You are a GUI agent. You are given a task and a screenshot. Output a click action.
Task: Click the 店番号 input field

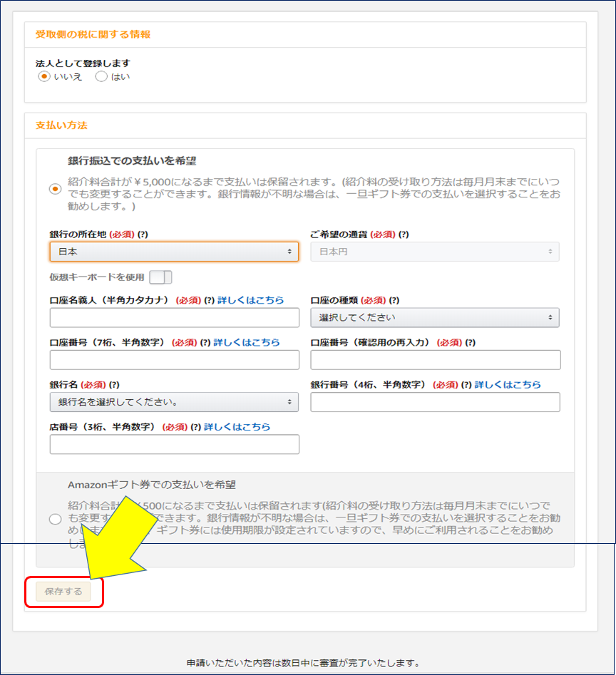[174, 444]
